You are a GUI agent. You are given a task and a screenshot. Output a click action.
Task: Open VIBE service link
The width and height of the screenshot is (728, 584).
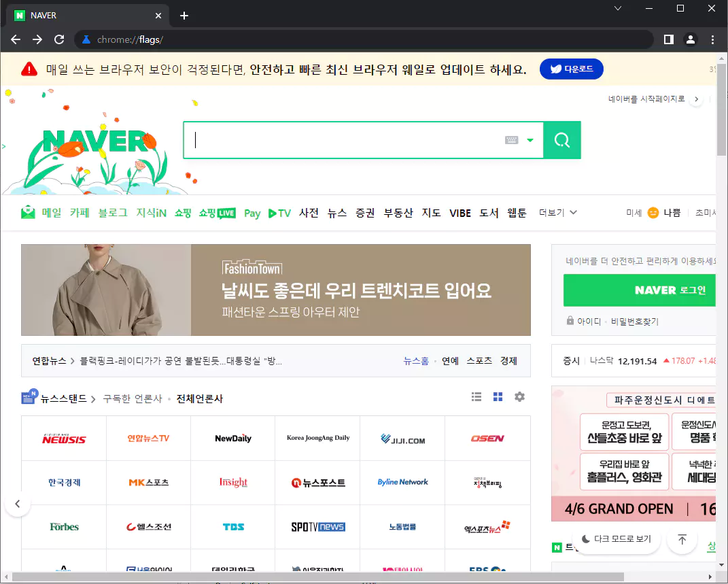click(x=460, y=213)
